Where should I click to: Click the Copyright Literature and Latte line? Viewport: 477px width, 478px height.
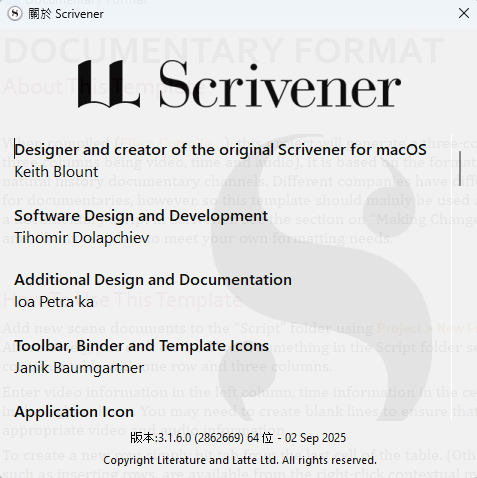point(240,460)
